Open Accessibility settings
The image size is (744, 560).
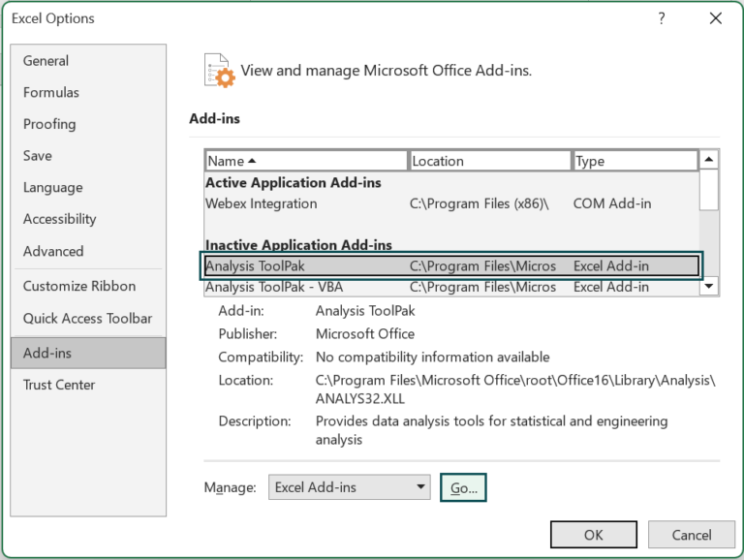[88, 219]
